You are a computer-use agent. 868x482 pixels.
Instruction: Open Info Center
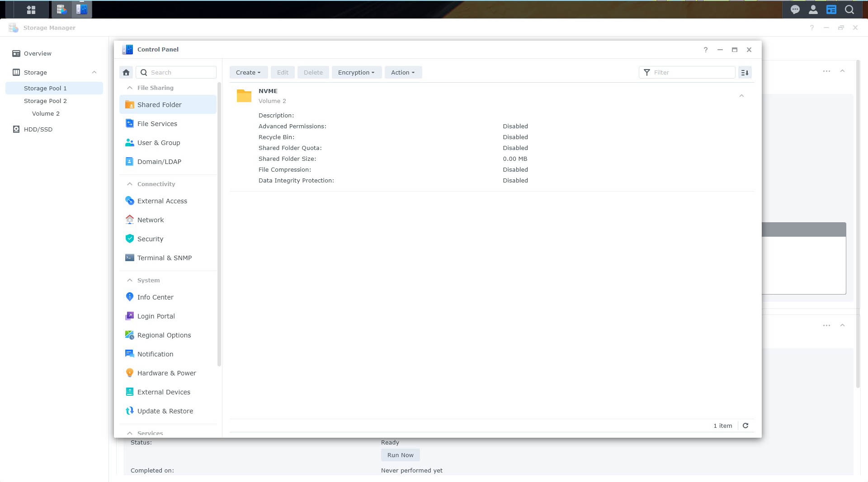tap(168, 297)
